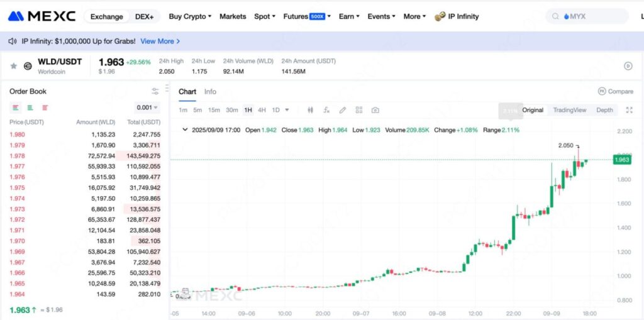The height and width of the screenshot is (320, 644).
Task: Expand more timeframes arrow
Action: pos(287,110)
